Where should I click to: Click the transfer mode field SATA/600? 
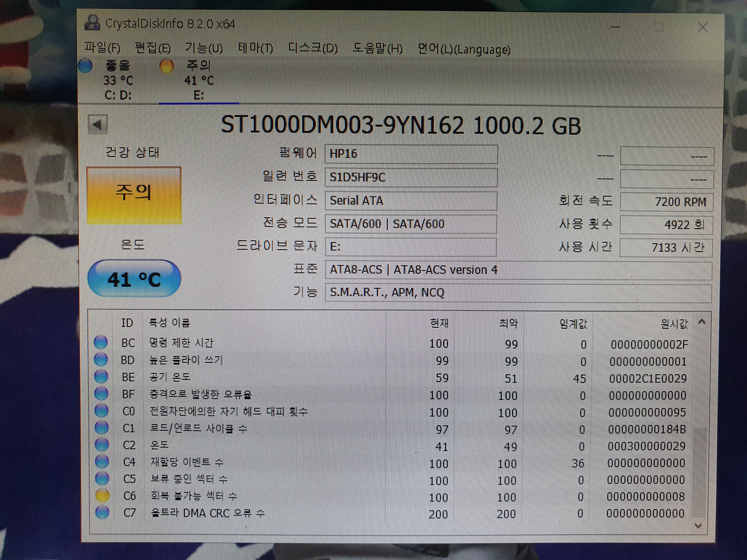pos(411,224)
